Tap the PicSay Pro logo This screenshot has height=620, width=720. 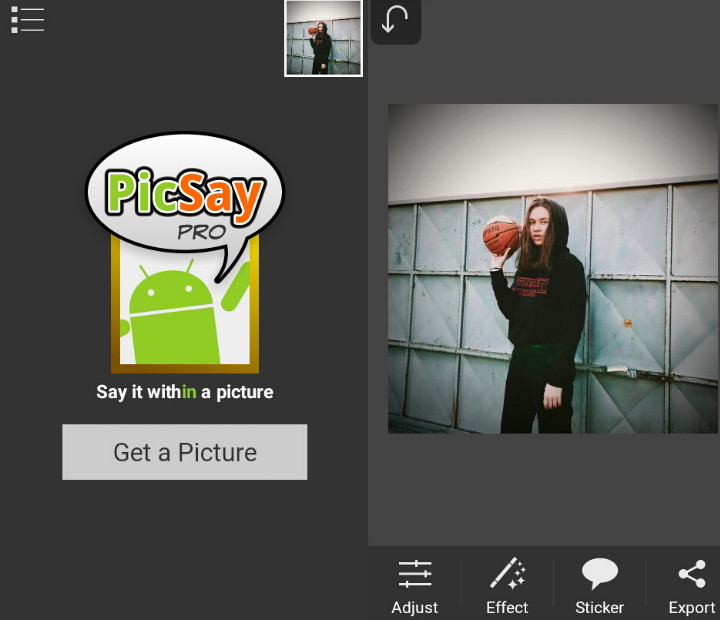(x=185, y=253)
